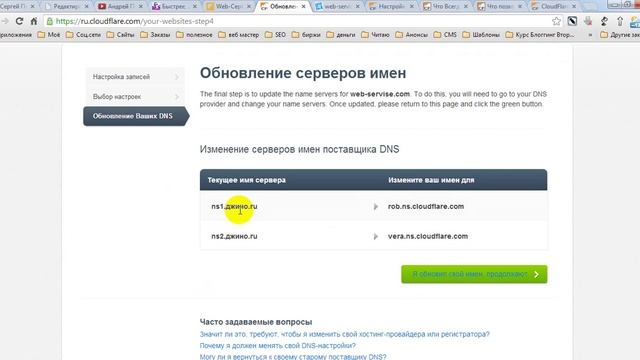Open the 'CMS' bookmarks folder
Screen dimensions: 640x360
pyautogui.click(x=445, y=35)
